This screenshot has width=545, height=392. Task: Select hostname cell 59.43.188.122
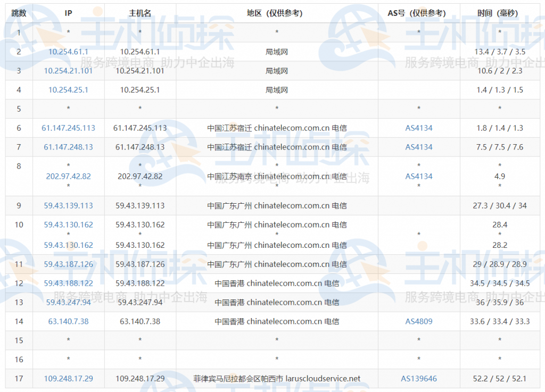(x=140, y=283)
